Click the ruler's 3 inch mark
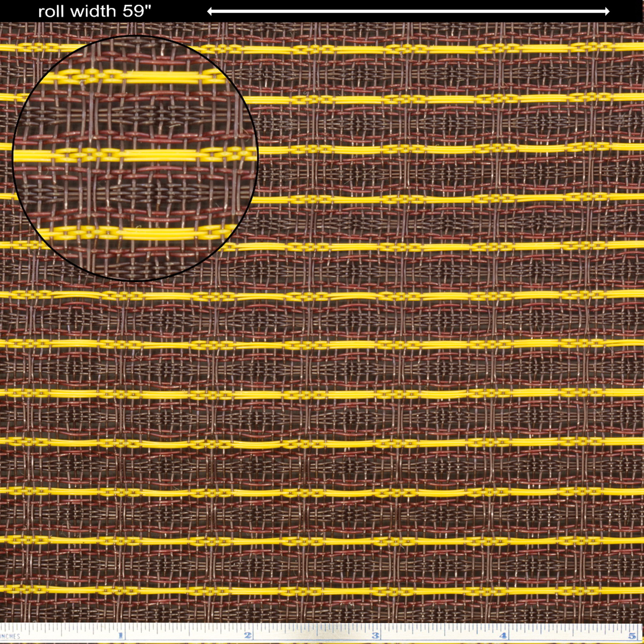Viewport: 644px width, 644px height. pyautogui.click(x=375, y=635)
